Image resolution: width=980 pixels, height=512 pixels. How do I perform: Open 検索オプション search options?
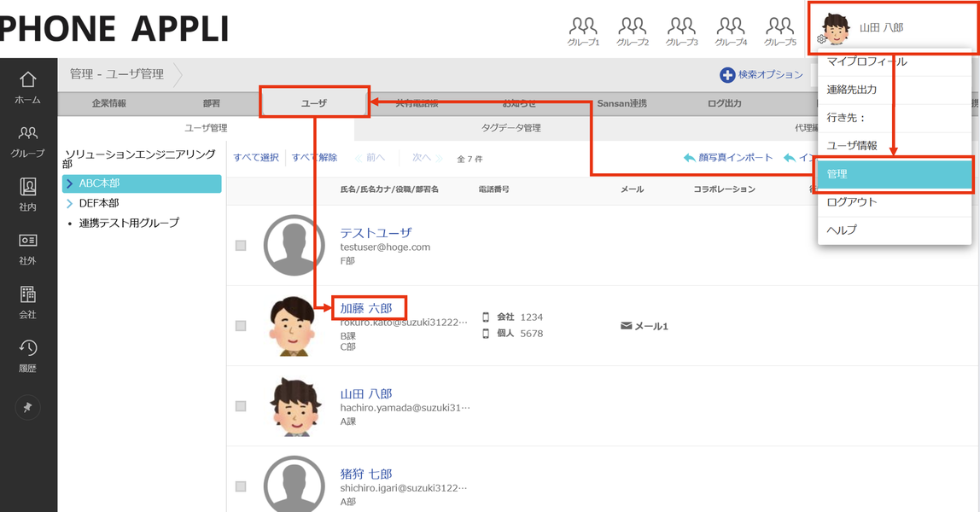761,75
